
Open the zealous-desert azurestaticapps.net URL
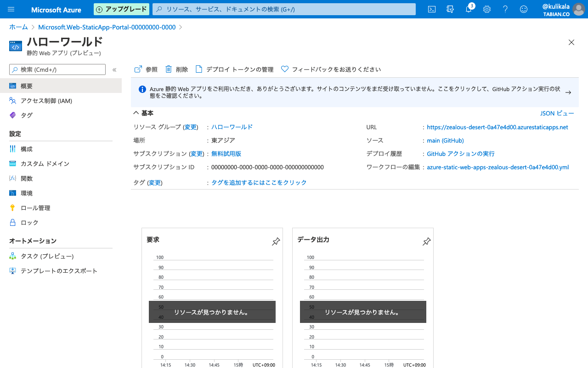[x=498, y=127]
